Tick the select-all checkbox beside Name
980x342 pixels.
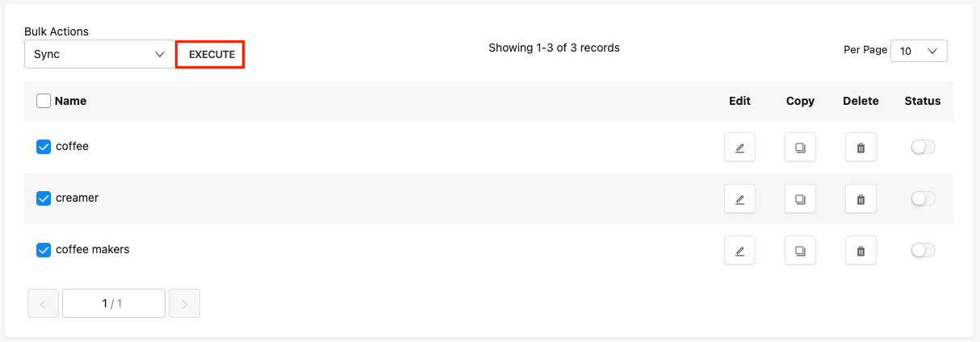pyautogui.click(x=44, y=101)
